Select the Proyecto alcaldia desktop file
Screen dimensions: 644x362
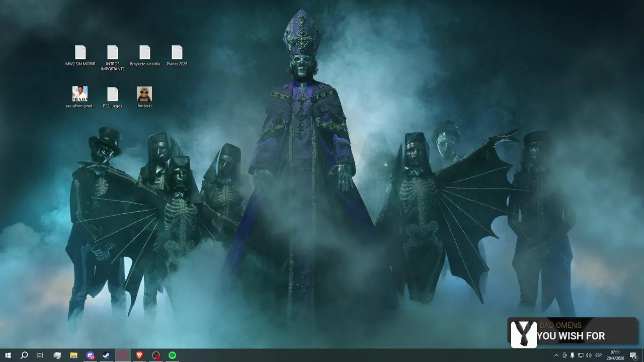coord(144,56)
